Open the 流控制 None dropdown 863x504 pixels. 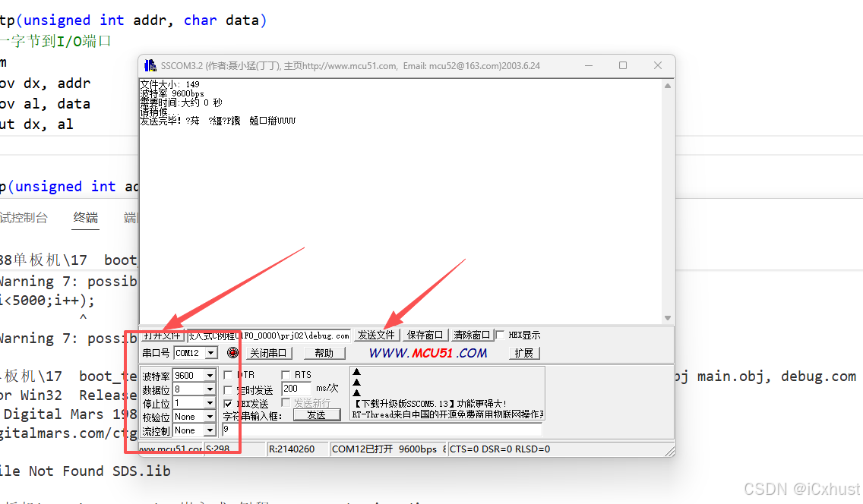pyautogui.click(x=210, y=430)
